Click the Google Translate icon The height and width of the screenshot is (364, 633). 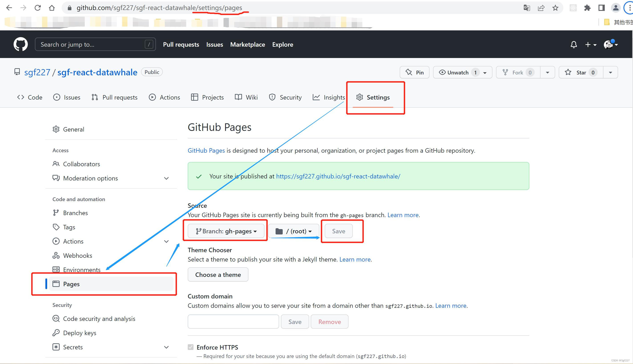tap(527, 8)
